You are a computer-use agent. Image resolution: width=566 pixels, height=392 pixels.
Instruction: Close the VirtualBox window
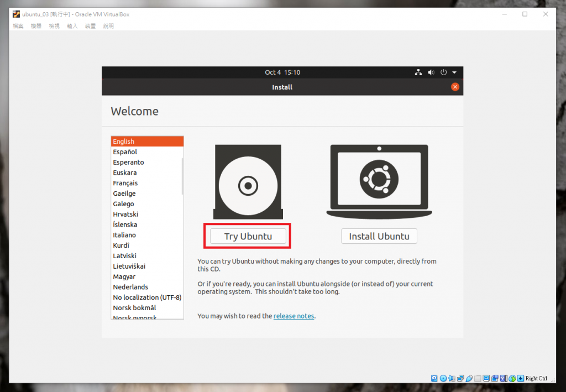click(546, 14)
